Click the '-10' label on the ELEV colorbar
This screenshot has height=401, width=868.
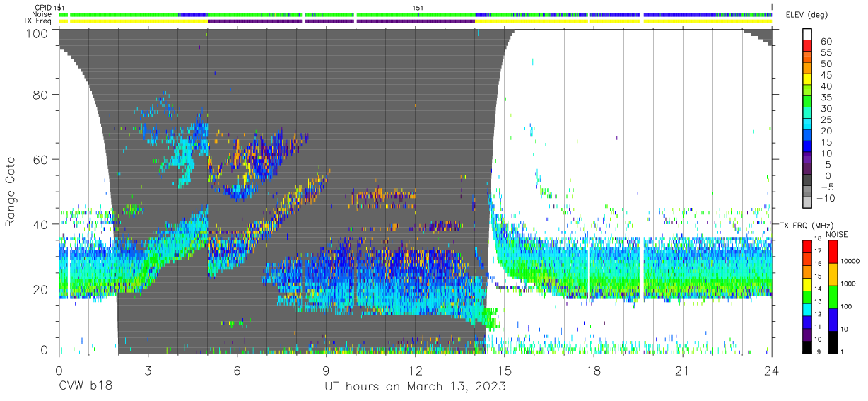[826, 199]
